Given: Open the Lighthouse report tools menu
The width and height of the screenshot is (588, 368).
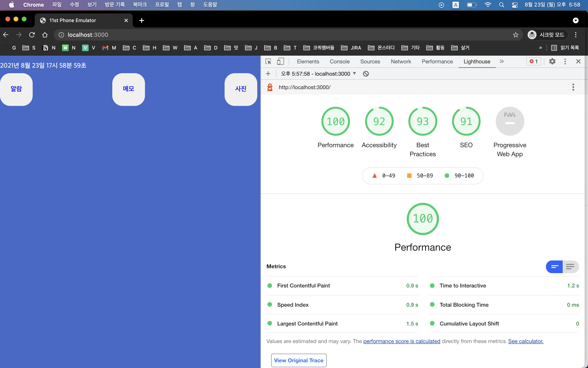Looking at the screenshot, I should [573, 87].
